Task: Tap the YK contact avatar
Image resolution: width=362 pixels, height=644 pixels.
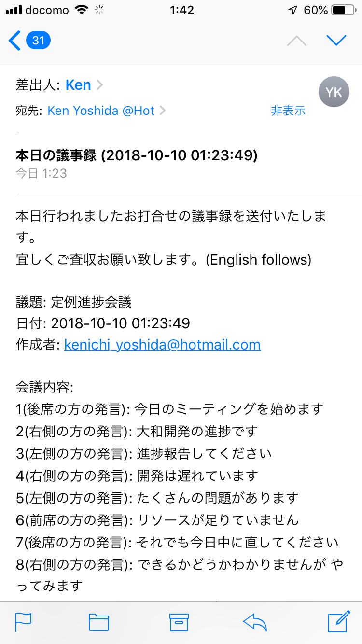Action: pos(334,92)
